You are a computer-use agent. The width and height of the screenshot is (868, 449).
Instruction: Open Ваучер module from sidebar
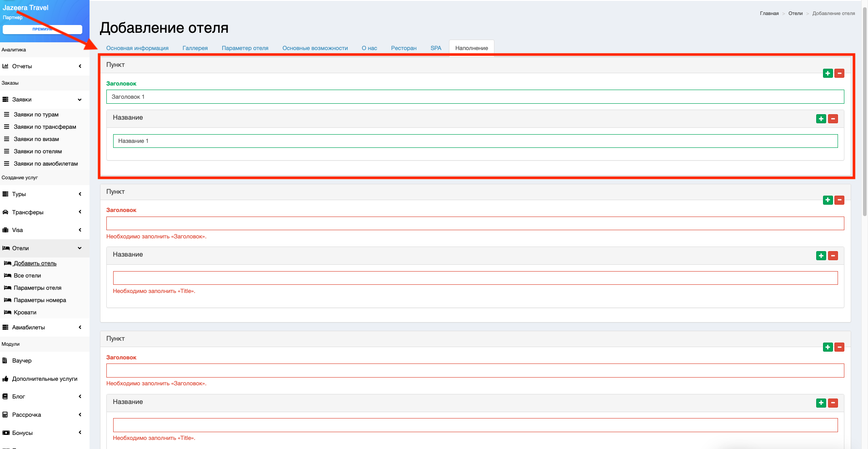point(22,361)
